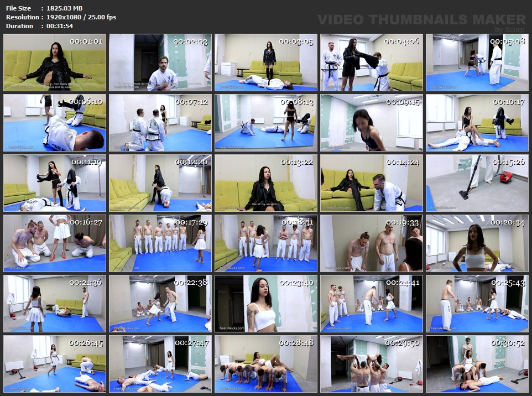Click the 00:22:38 thumbnail

[x=160, y=304]
